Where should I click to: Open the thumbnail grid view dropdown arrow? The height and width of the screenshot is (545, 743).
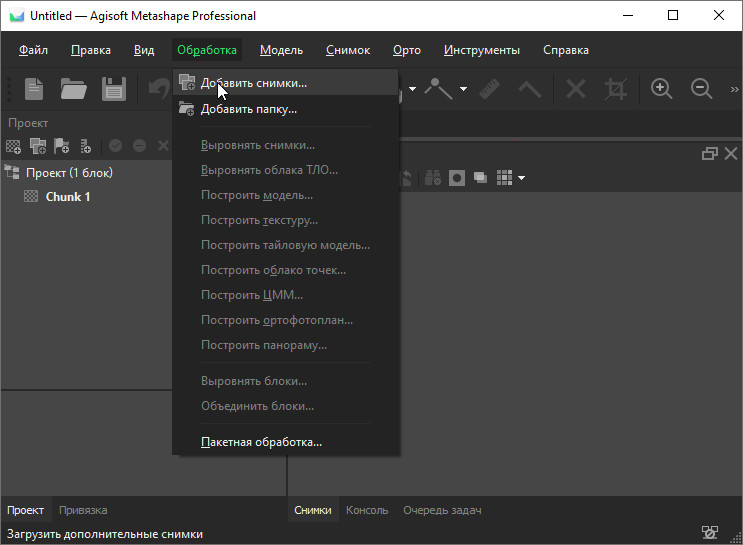[521, 178]
